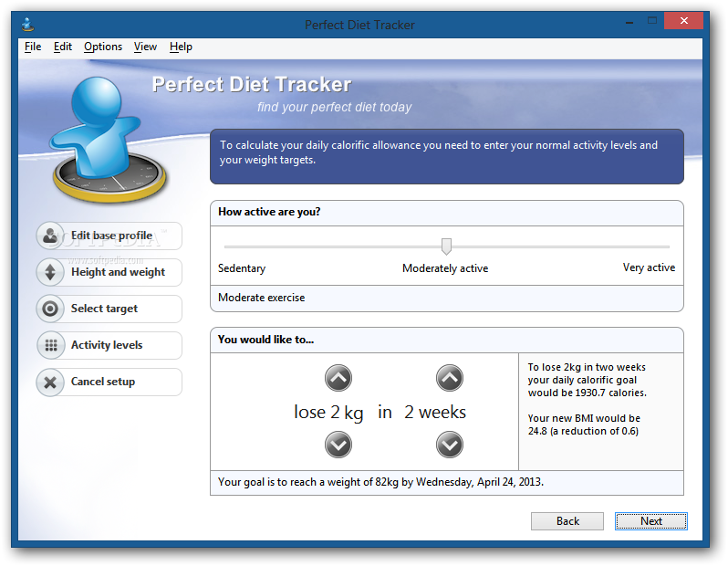Open the File menu

pos(33,47)
